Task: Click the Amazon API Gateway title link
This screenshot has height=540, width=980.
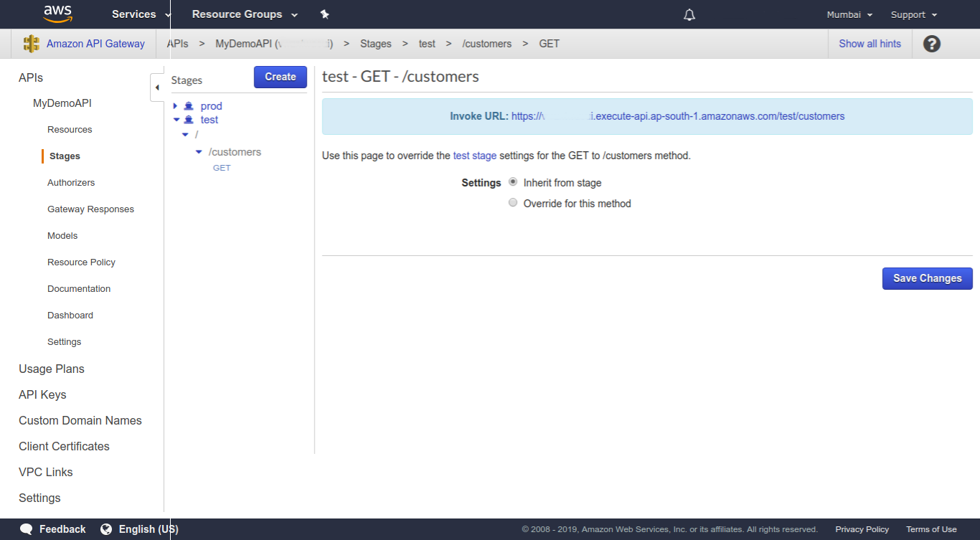Action: tap(95, 44)
